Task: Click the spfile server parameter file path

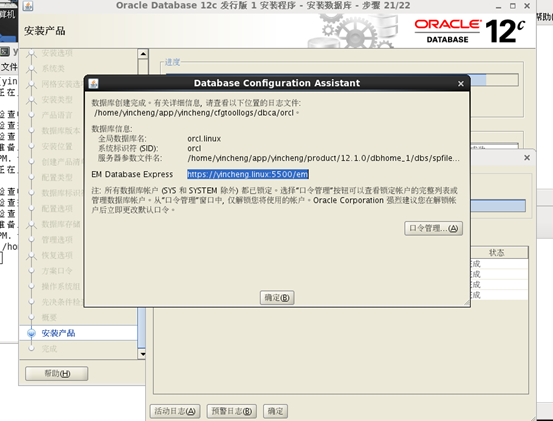Action: point(323,158)
